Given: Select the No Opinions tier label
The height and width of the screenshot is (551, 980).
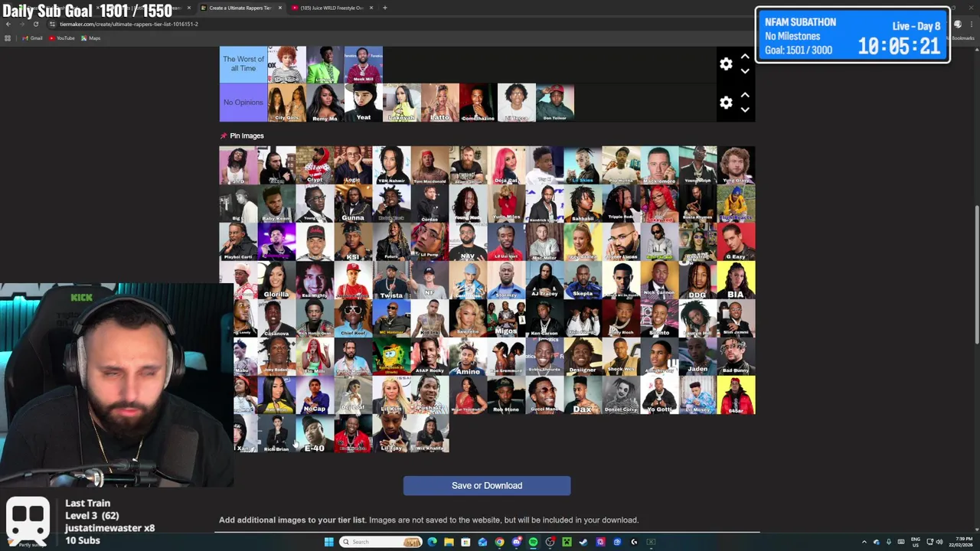Looking at the screenshot, I should pyautogui.click(x=243, y=103).
